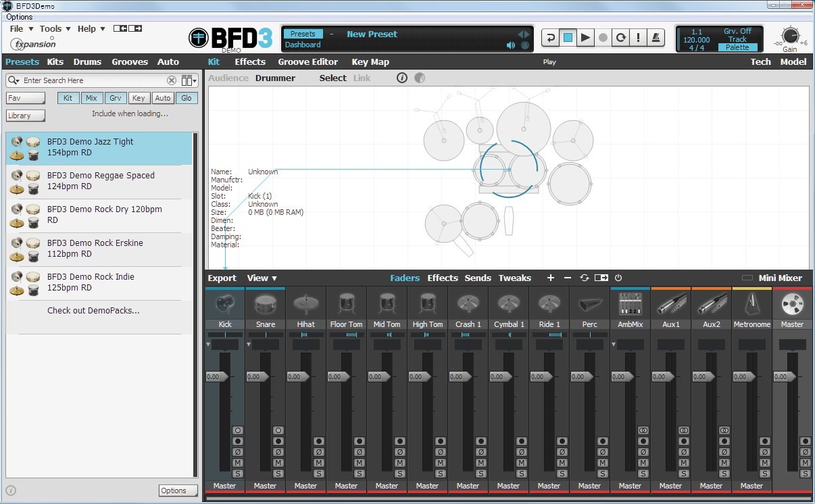Toggle the Grv filter button
Screen dimensions: 815x504
point(115,98)
